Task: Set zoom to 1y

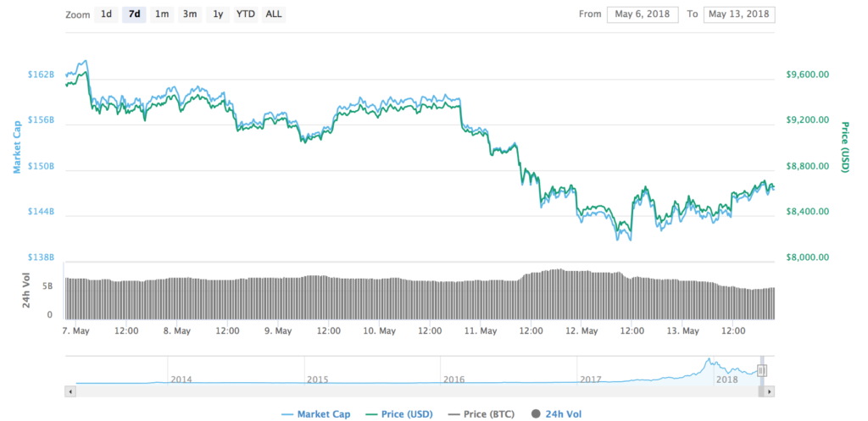Action: tap(218, 14)
